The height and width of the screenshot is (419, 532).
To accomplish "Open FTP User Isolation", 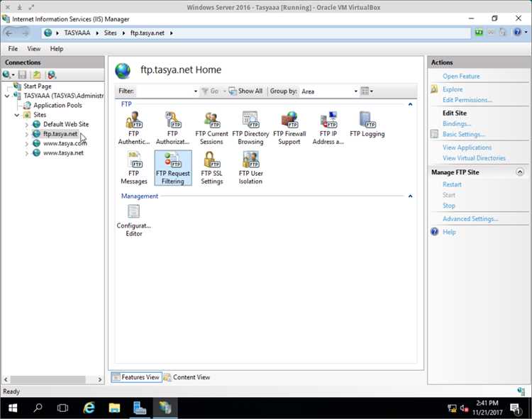I will pos(250,168).
